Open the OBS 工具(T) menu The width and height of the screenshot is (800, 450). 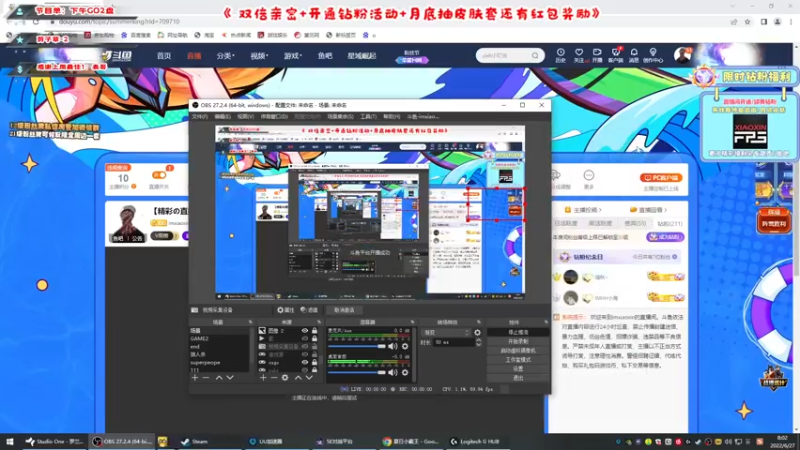pos(368,117)
